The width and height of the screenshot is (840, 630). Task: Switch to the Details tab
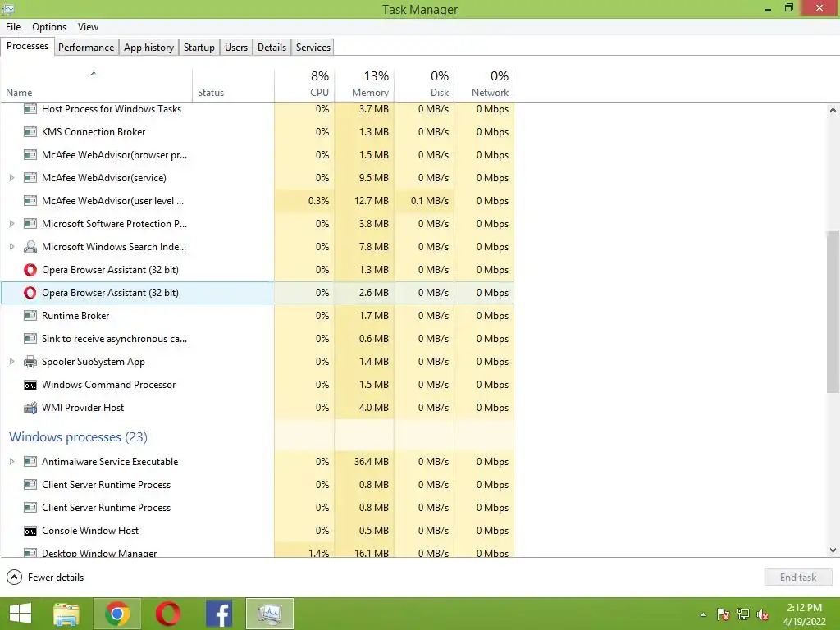point(272,48)
